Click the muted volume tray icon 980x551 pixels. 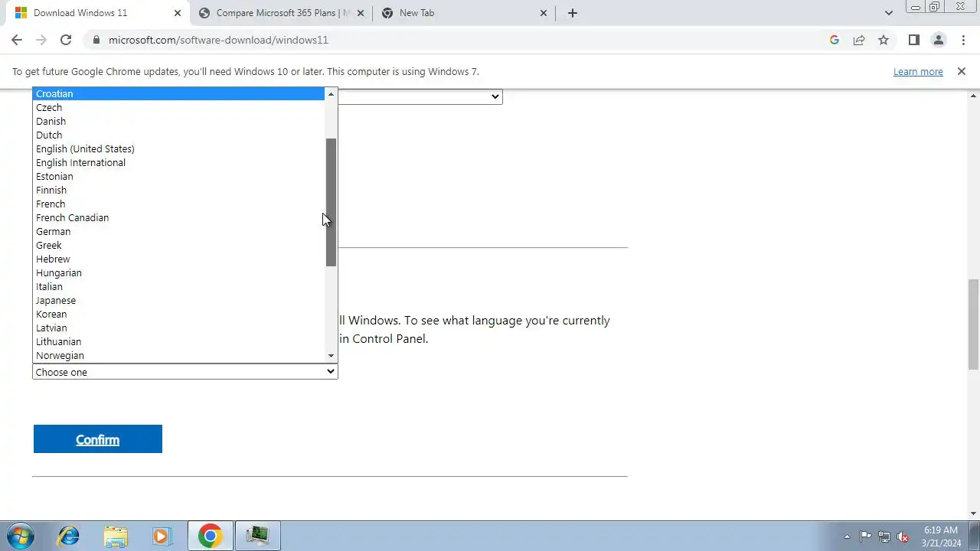coord(903,536)
